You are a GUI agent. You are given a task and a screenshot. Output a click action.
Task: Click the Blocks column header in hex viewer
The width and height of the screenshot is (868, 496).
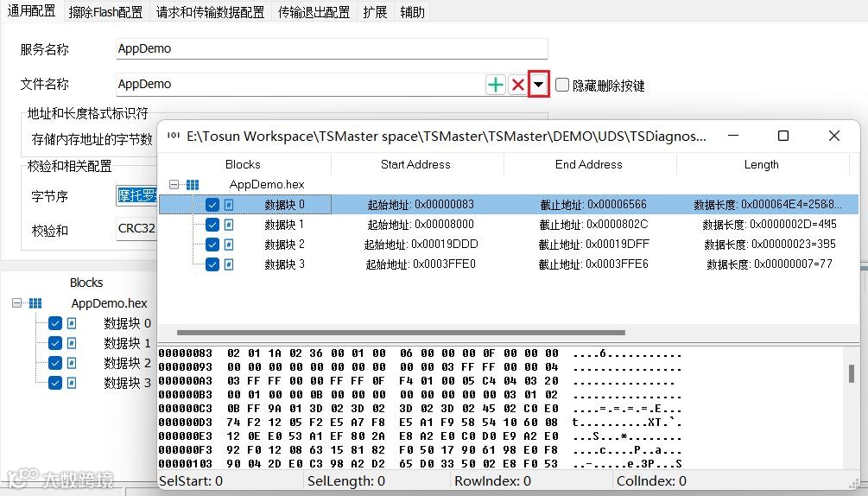(243, 164)
